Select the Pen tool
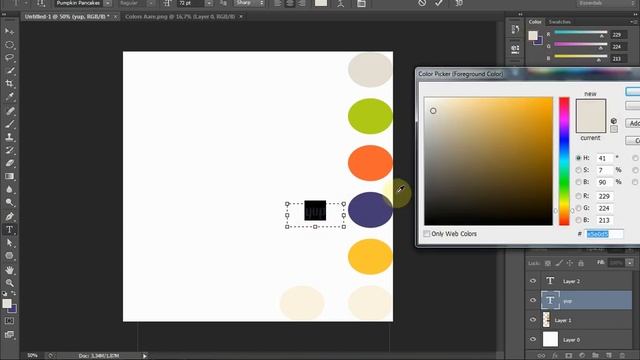640x360 pixels. click(x=9, y=216)
